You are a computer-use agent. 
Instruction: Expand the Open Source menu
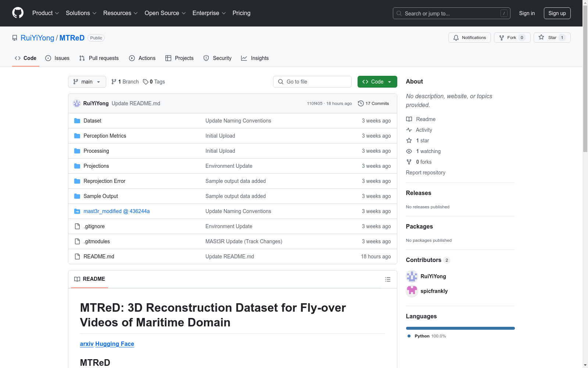click(165, 13)
